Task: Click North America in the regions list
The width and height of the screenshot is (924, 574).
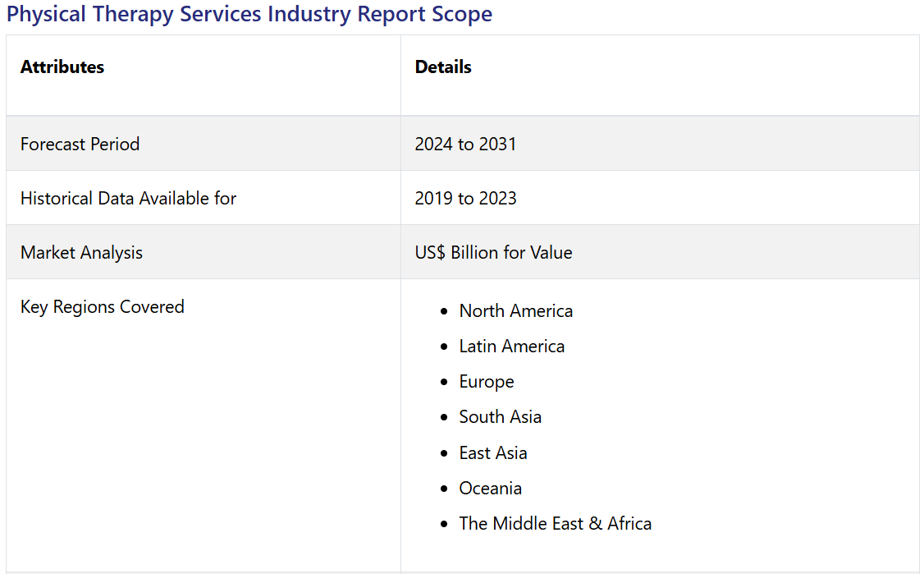Action: pyautogui.click(x=515, y=310)
